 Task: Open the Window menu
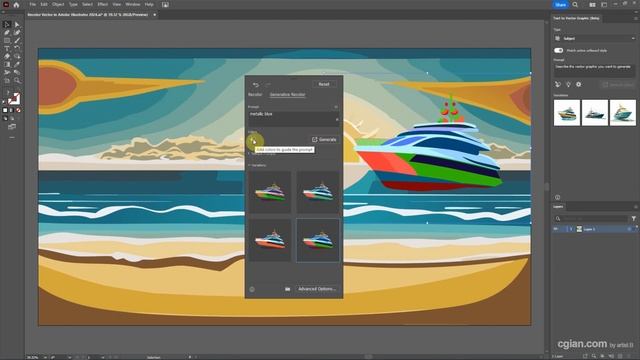(133, 4)
